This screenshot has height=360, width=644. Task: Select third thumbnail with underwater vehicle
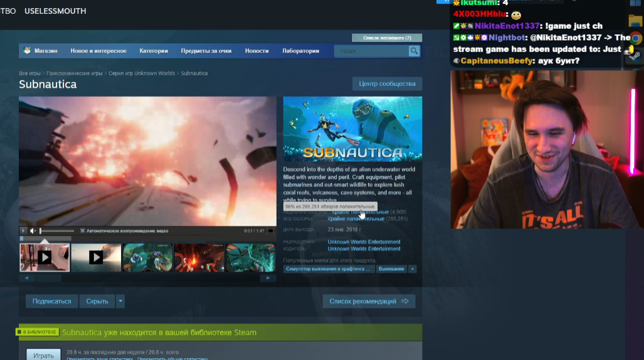click(x=147, y=258)
